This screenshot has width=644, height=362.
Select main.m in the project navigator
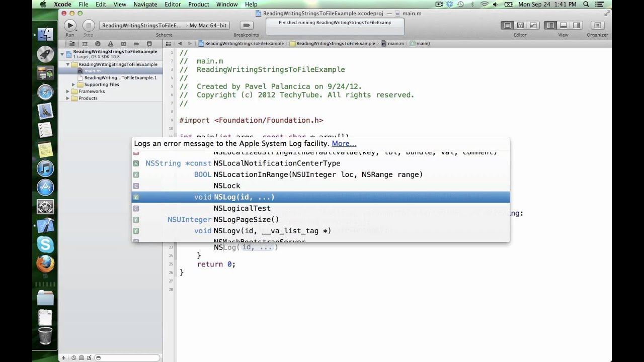pyautogui.click(x=110, y=71)
